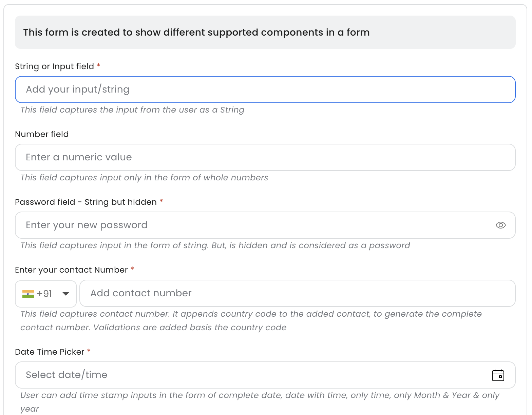The height and width of the screenshot is (415, 532).
Task: Focus the "Enter your new password" field
Action: (x=254, y=225)
